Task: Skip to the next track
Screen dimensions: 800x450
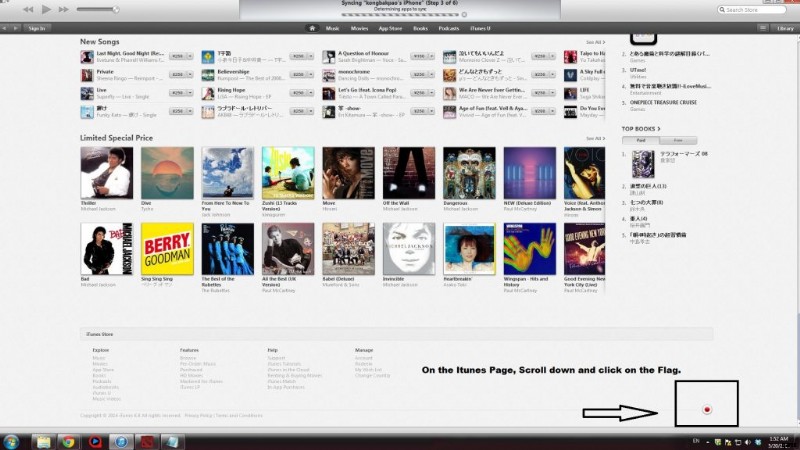Action: [63, 9]
